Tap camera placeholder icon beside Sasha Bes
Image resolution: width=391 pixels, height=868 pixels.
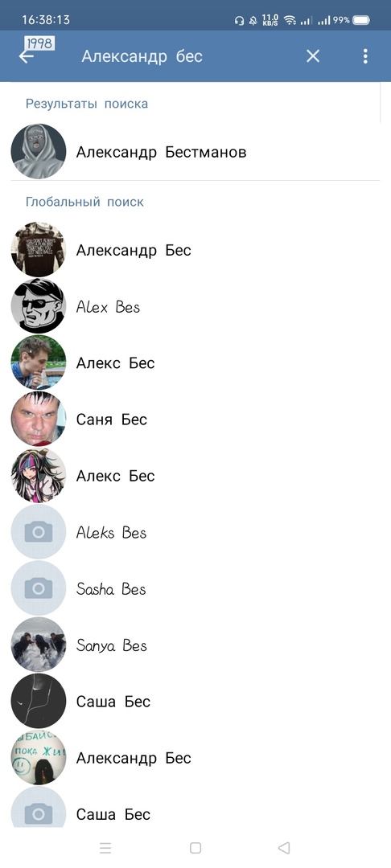pos(38,589)
